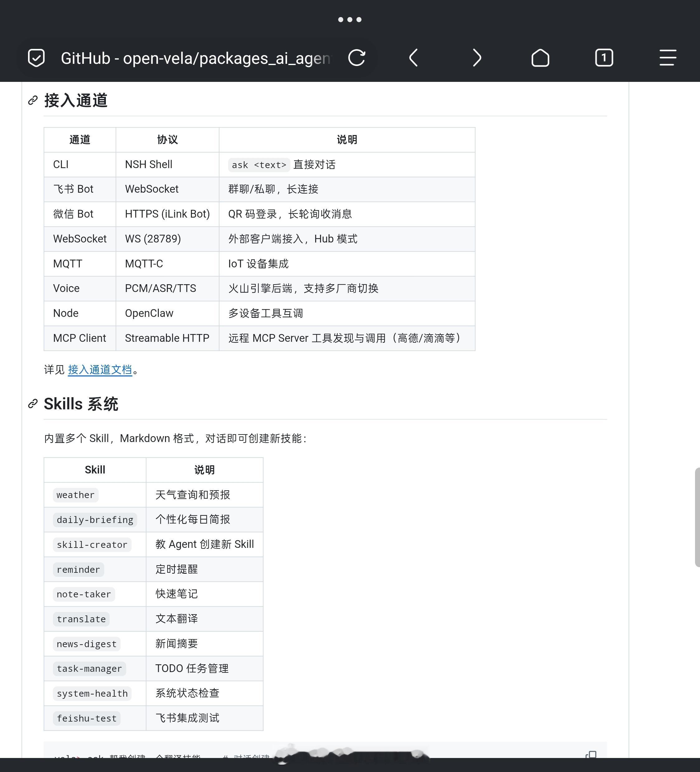Click the 外部客户端接入，Hub 模式 cell
The image size is (700, 772).
coord(347,239)
